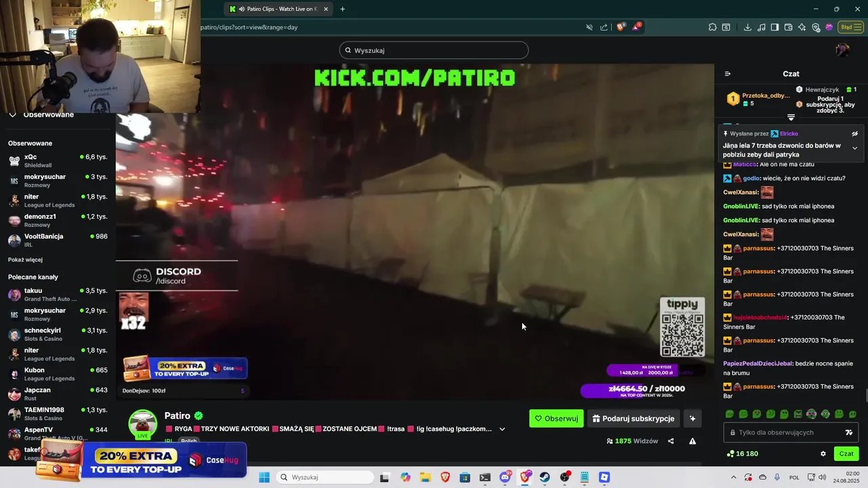Expand the pinned message chevron
The image size is (868, 488).
tap(854, 148)
